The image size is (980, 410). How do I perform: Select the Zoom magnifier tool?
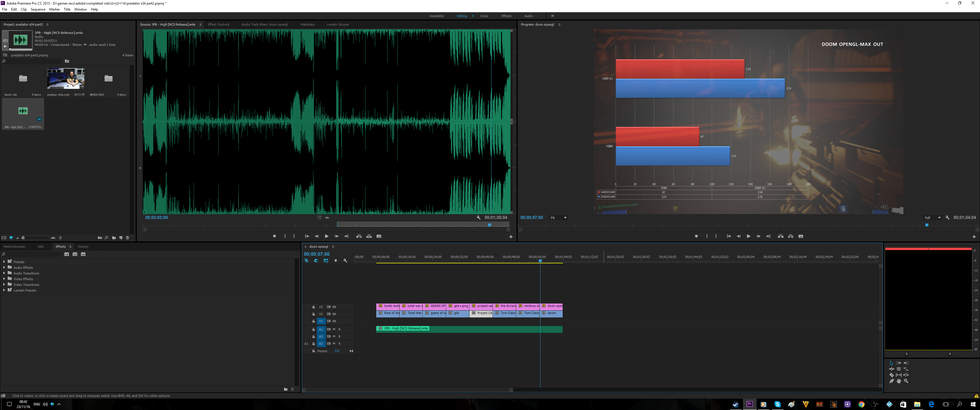tap(906, 381)
